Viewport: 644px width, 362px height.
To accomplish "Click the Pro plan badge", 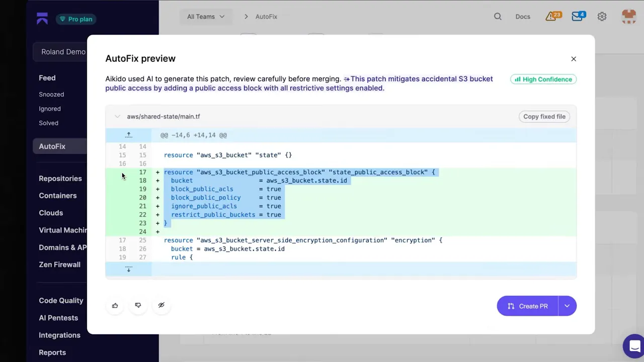I will tap(76, 19).
